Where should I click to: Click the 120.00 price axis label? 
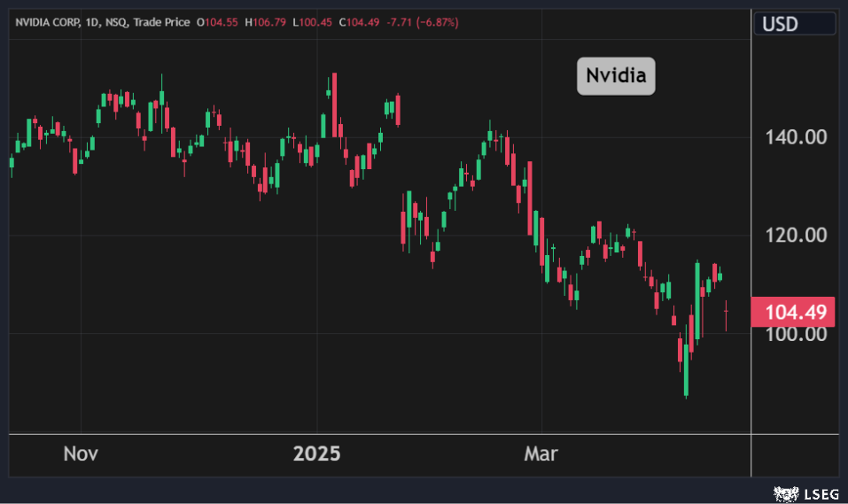coord(796,236)
